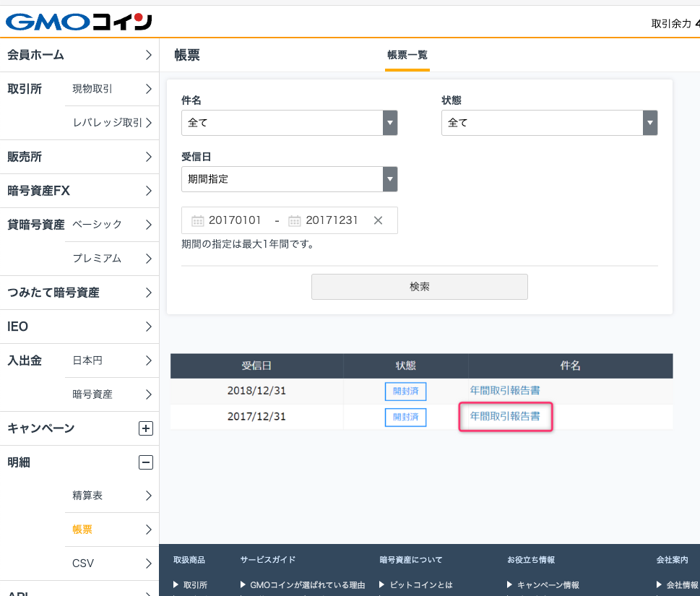Click the chevron next to 会員ホーム
The width and height of the screenshot is (700, 596).
coord(149,54)
